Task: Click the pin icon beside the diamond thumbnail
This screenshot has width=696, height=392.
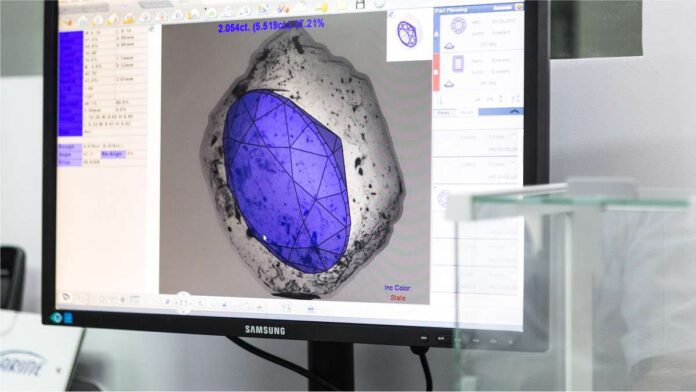Action: (x=391, y=15)
